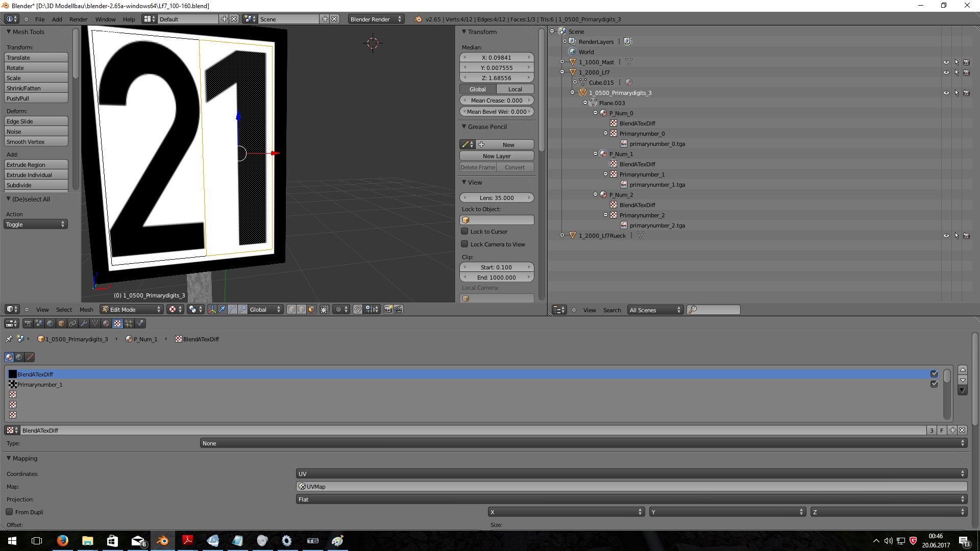This screenshot has height=551, width=980.
Task: Hide 1_1000_Mast using its eye icon
Action: pos(946,62)
